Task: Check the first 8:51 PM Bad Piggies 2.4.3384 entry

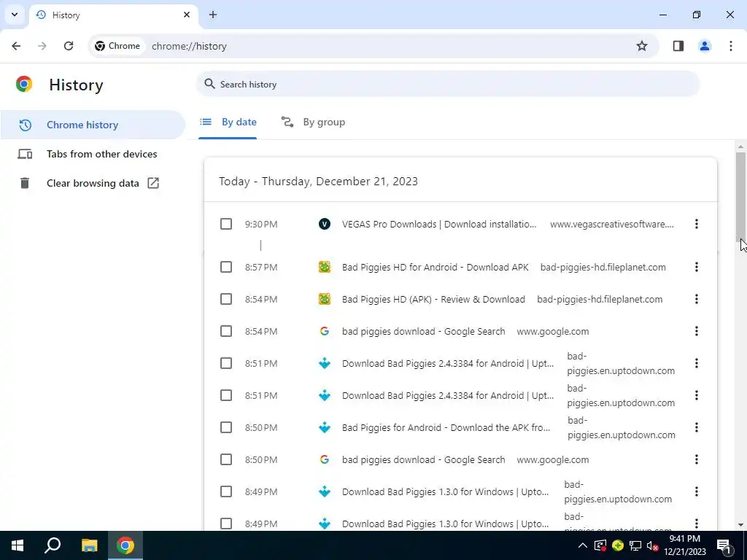Action: pyautogui.click(x=226, y=363)
